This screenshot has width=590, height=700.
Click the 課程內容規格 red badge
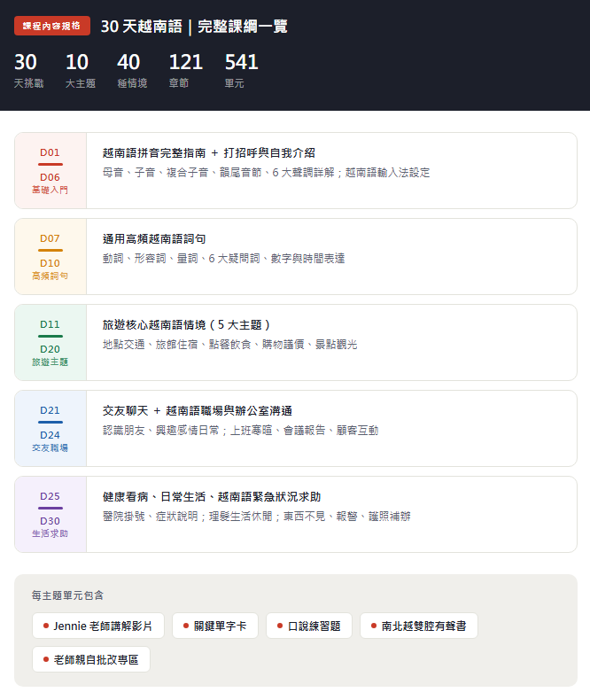52,26
